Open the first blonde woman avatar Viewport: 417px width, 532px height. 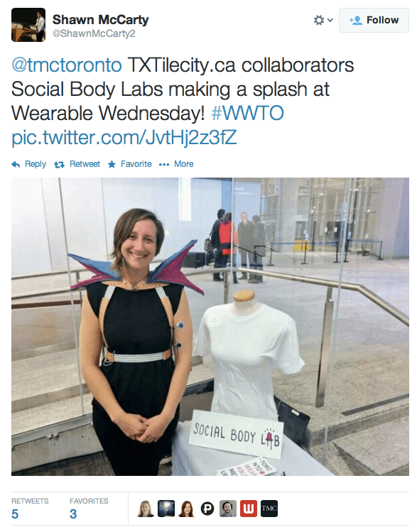click(146, 509)
